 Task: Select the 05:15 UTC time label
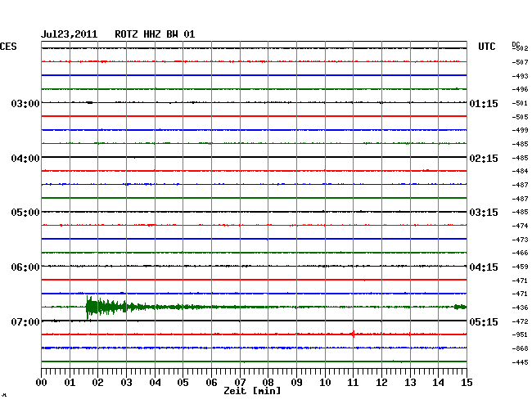pyautogui.click(x=484, y=321)
